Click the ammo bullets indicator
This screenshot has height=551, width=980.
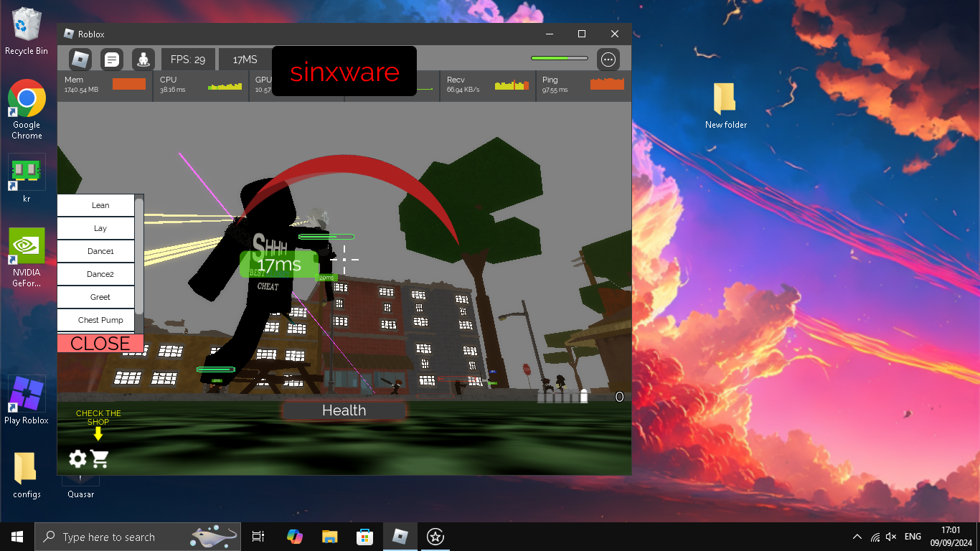pos(564,396)
